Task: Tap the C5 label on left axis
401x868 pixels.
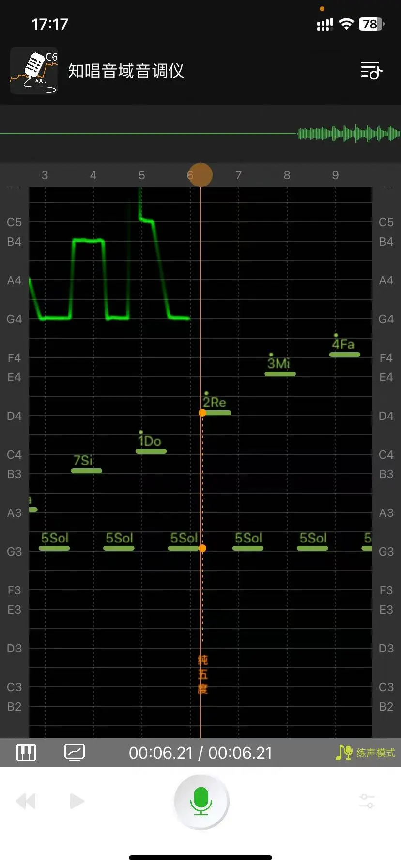Action: coord(15,222)
